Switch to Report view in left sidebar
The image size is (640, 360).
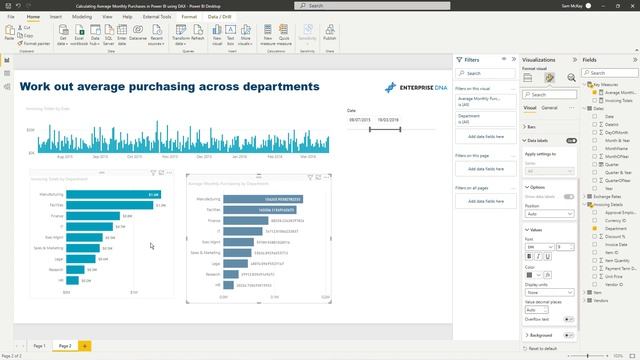point(7,60)
